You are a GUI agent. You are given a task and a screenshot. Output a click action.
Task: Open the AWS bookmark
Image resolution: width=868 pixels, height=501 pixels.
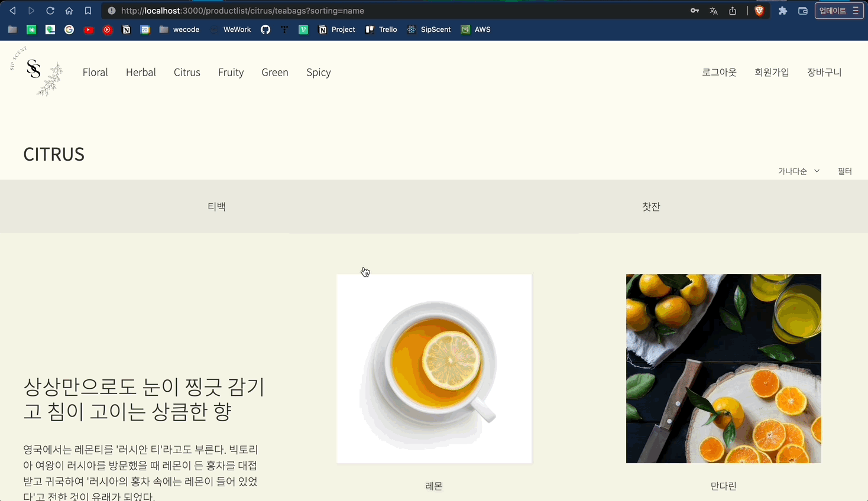(x=476, y=30)
